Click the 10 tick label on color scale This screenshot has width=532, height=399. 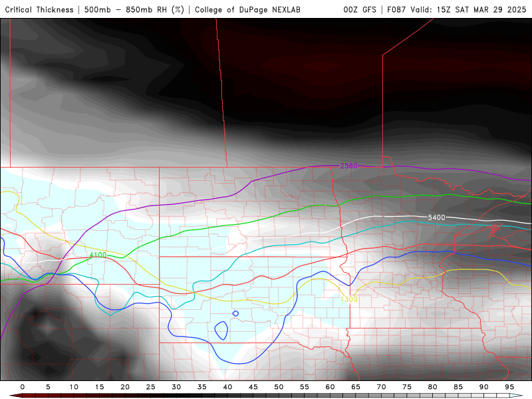[x=74, y=387]
